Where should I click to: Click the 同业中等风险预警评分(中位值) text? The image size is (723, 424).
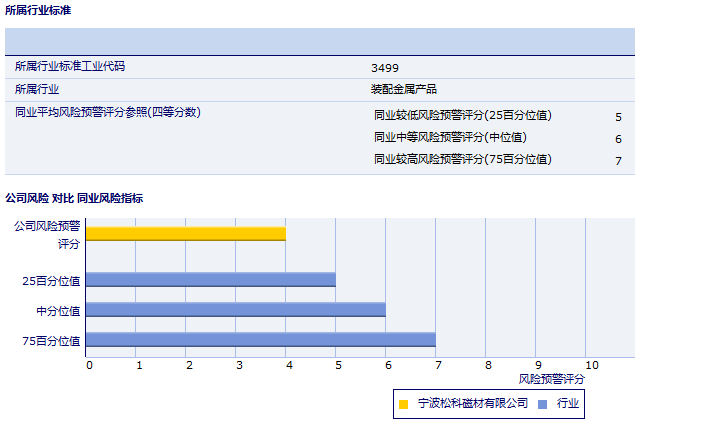[x=450, y=138]
